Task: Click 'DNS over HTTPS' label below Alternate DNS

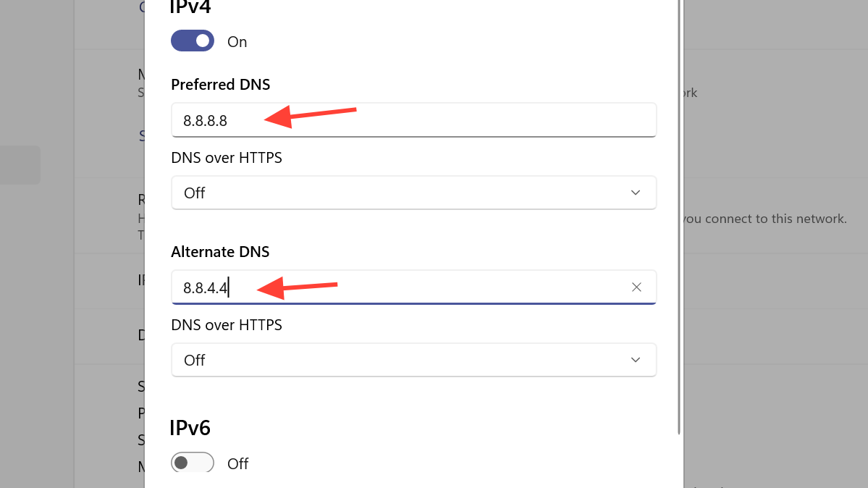Action: (227, 325)
